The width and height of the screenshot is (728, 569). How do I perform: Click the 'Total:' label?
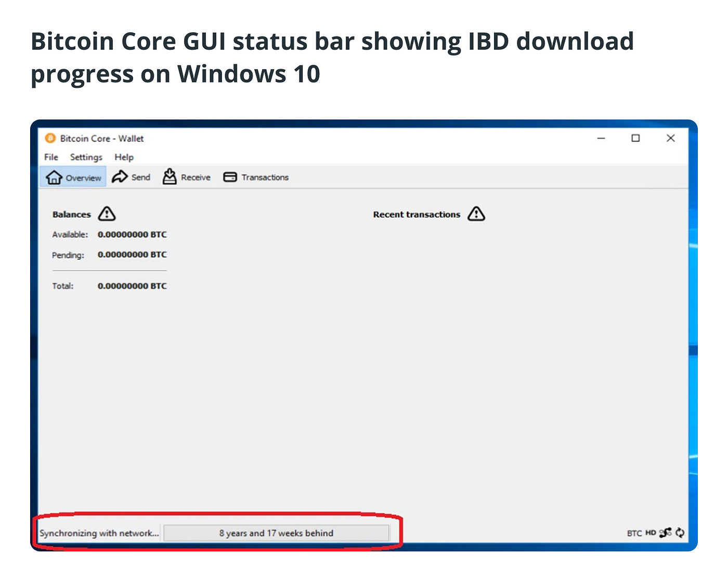pos(63,286)
